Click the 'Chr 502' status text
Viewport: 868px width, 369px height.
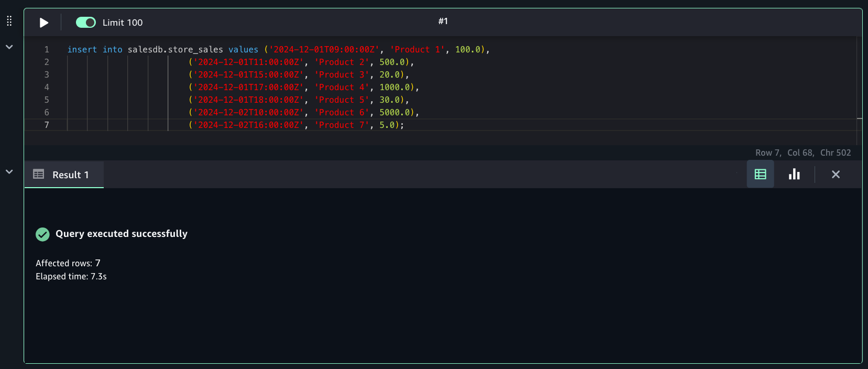pyautogui.click(x=836, y=153)
